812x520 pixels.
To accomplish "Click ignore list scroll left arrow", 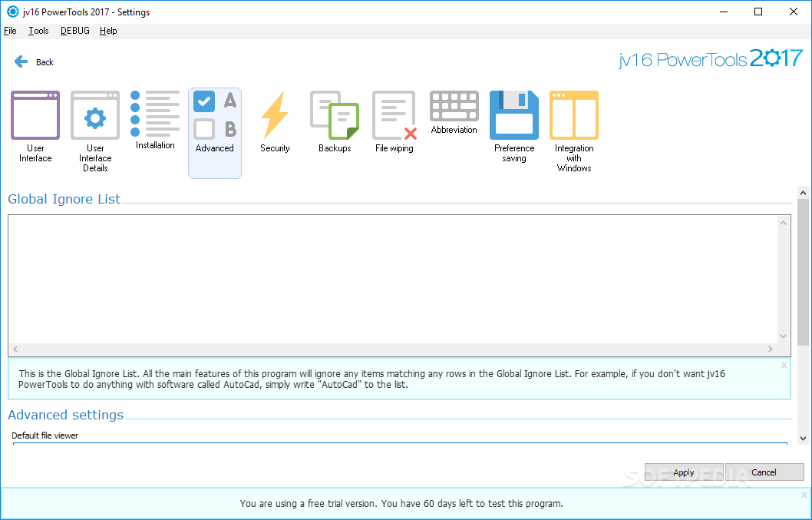I will [15, 349].
